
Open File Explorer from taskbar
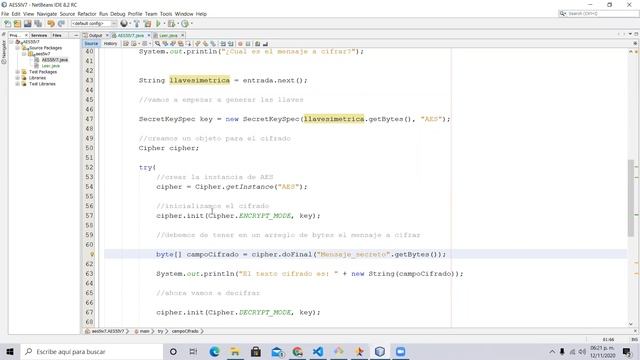[235, 351]
